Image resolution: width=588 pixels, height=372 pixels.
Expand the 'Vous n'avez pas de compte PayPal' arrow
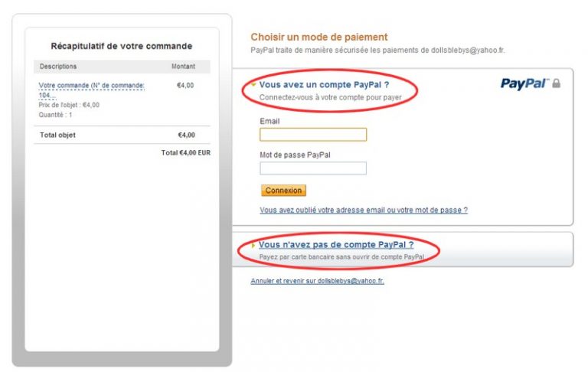click(253, 245)
